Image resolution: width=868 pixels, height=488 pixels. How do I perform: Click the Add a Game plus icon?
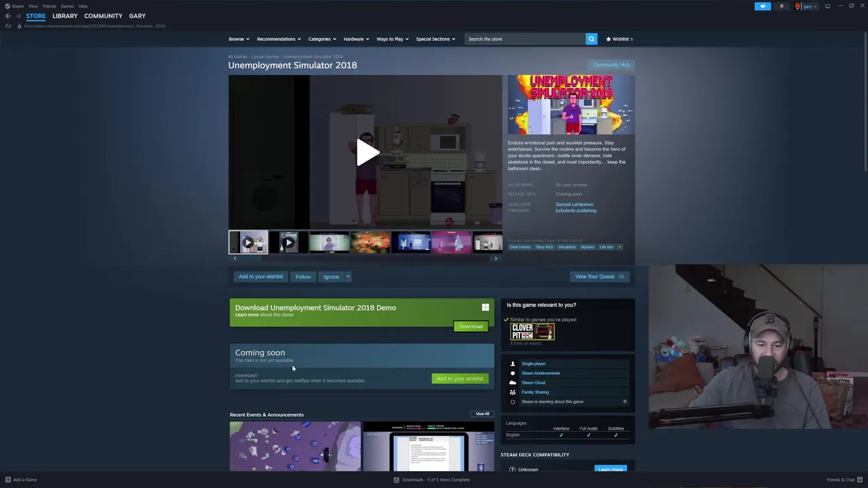click(8, 480)
